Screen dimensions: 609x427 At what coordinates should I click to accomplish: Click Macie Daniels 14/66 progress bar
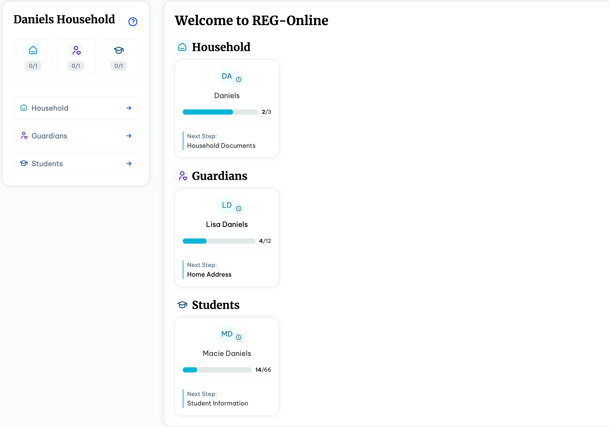click(217, 370)
